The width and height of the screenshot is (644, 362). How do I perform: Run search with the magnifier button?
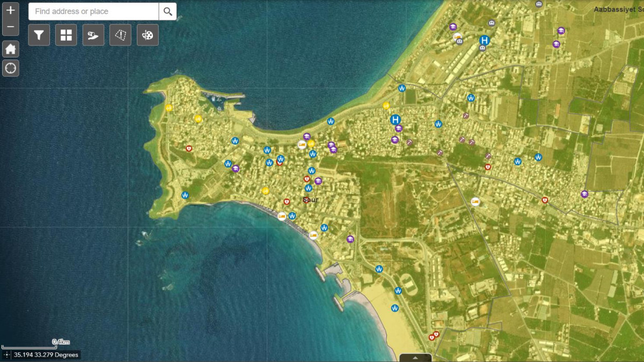tap(168, 11)
